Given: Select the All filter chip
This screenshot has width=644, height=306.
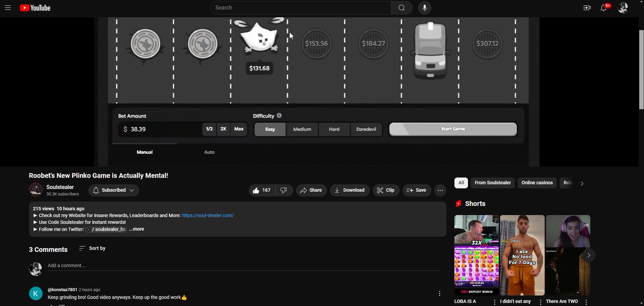Looking at the screenshot, I should click(461, 183).
